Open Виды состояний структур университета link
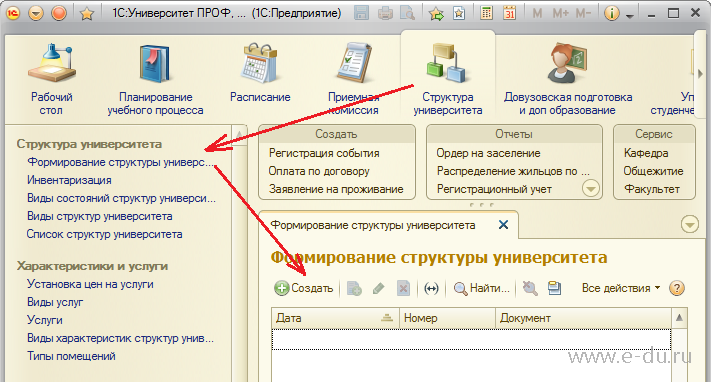The height and width of the screenshot is (382, 711). (x=121, y=198)
